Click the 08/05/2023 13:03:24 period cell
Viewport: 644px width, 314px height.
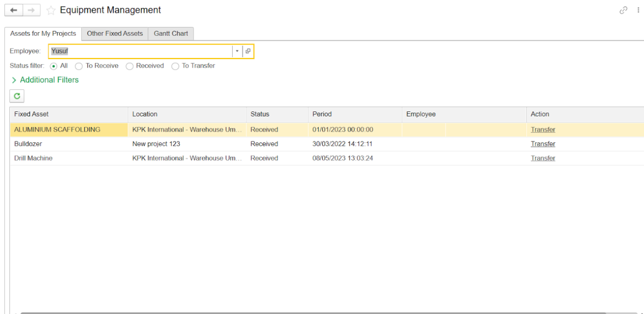[355, 158]
